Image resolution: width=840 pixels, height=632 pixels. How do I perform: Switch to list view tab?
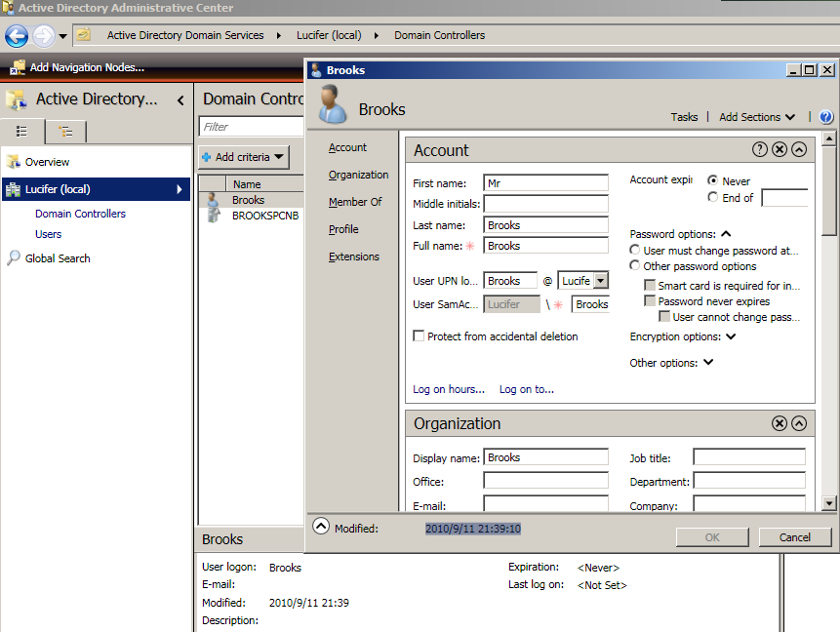(x=22, y=132)
